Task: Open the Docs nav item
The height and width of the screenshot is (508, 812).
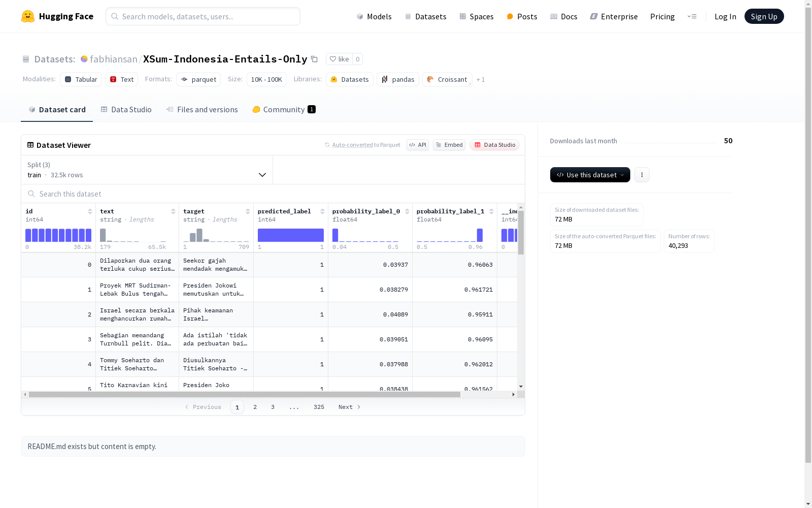Action: coord(564,16)
